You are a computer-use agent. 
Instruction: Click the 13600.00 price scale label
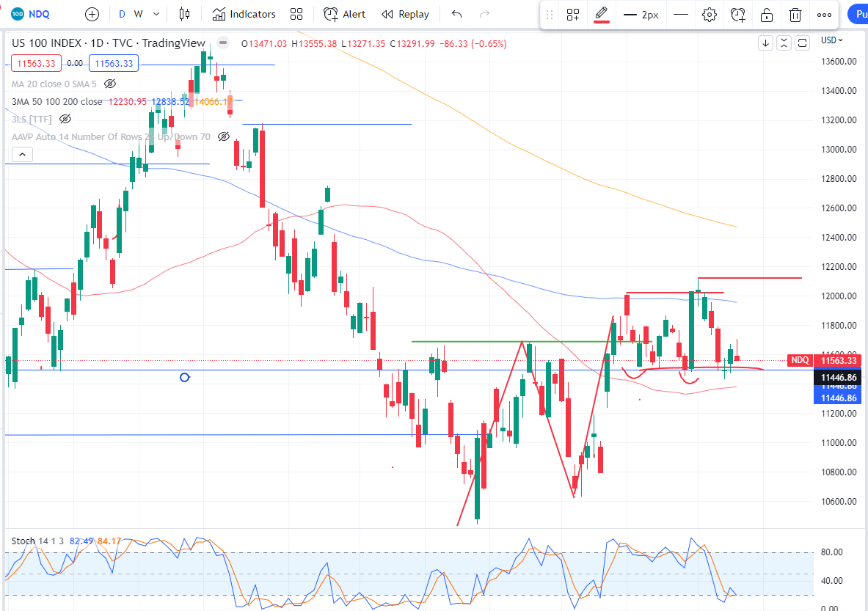(839, 62)
